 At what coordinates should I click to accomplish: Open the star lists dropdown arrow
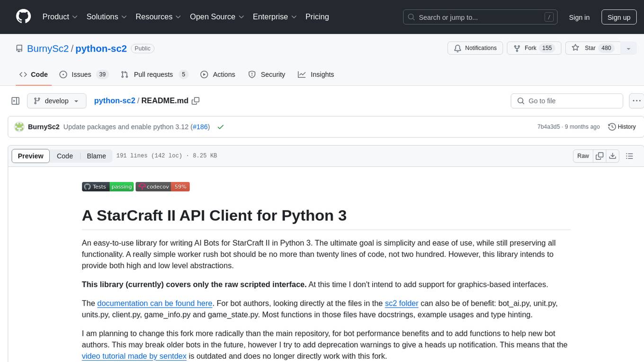[x=628, y=48]
